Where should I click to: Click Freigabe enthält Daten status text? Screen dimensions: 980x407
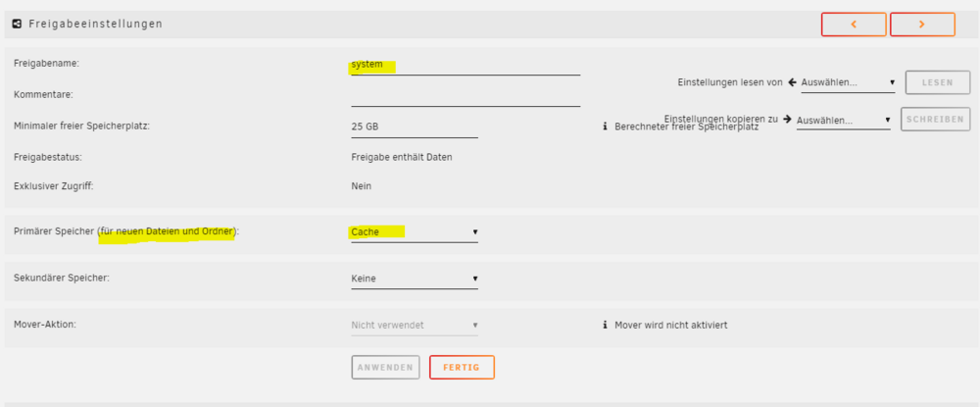[402, 157]
